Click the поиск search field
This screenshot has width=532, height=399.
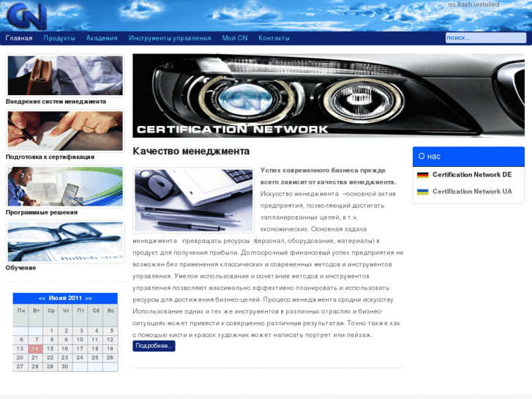[x=485, y=37]
